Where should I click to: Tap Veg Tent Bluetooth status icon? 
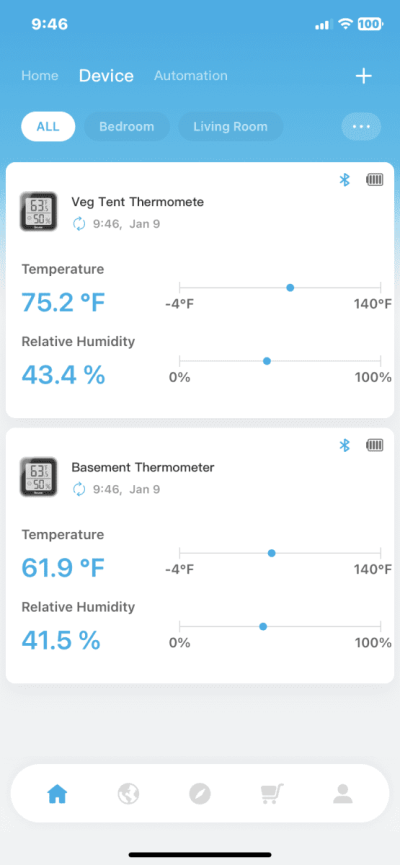click(x=345, y=179)
